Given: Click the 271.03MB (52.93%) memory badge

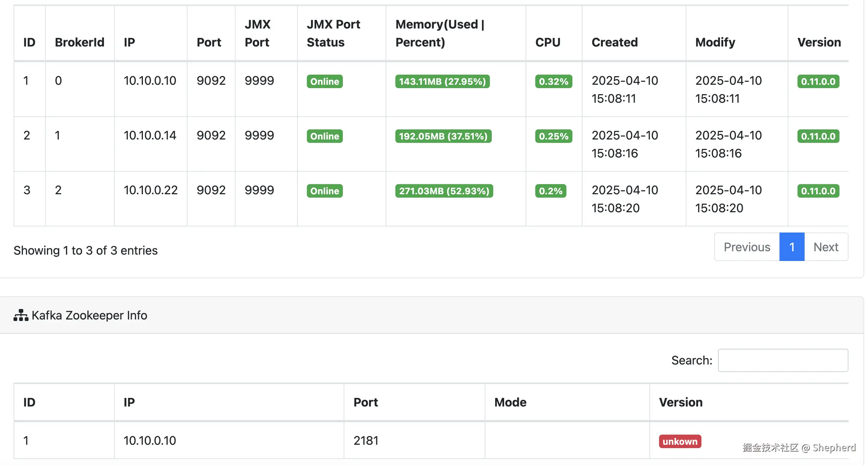Looking at the screenshot, I should pyautogui.click(x=444, y=191).
